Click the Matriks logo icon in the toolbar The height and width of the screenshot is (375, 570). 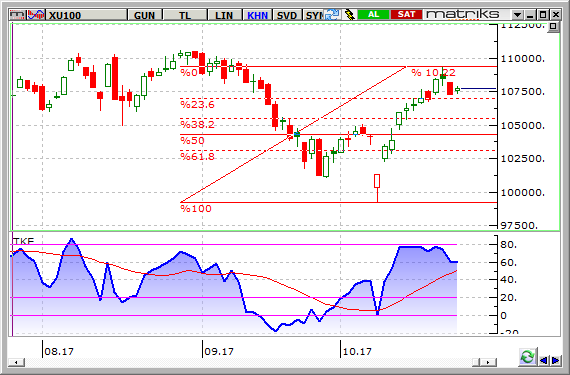[x=17, y=15]
